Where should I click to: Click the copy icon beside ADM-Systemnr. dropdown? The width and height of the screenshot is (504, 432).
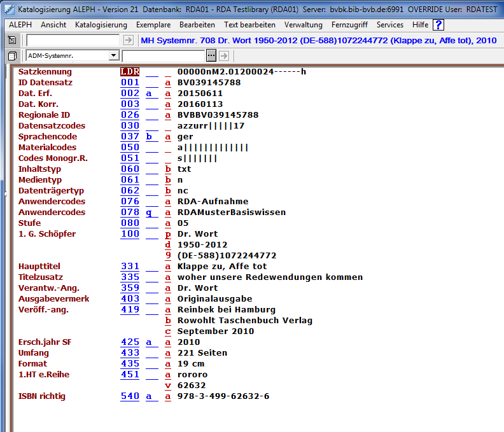coord(12,56)
